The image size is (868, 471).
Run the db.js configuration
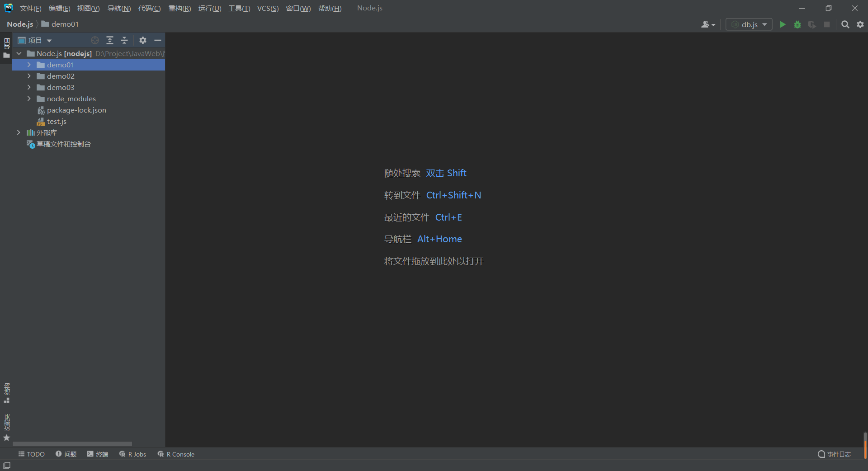(x=783, y=25)
